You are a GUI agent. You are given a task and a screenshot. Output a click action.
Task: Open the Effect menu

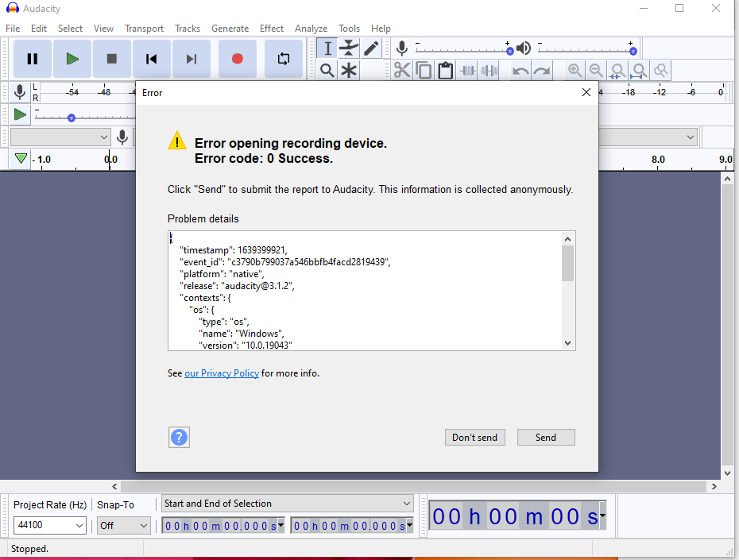tap(272, 29)
